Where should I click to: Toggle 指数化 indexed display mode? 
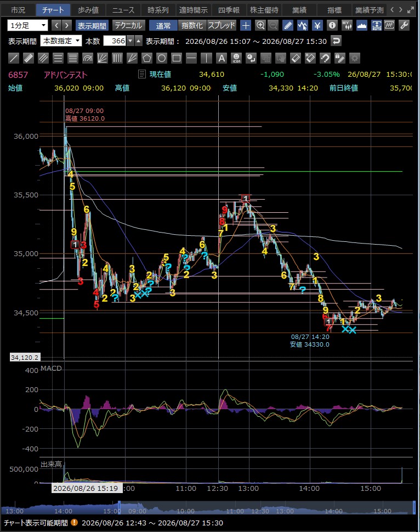click(x=192, y=25)
